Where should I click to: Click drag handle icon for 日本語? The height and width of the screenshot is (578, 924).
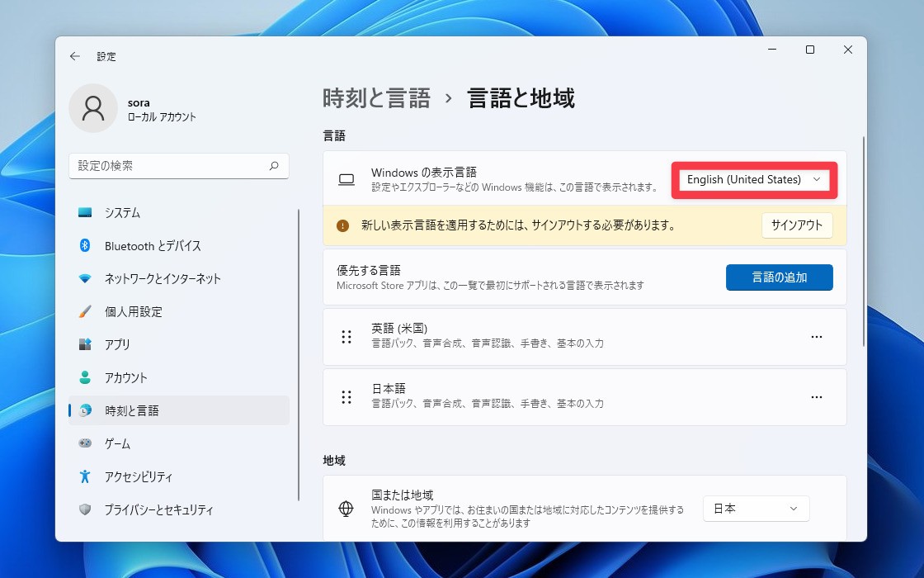pos(346,397)
